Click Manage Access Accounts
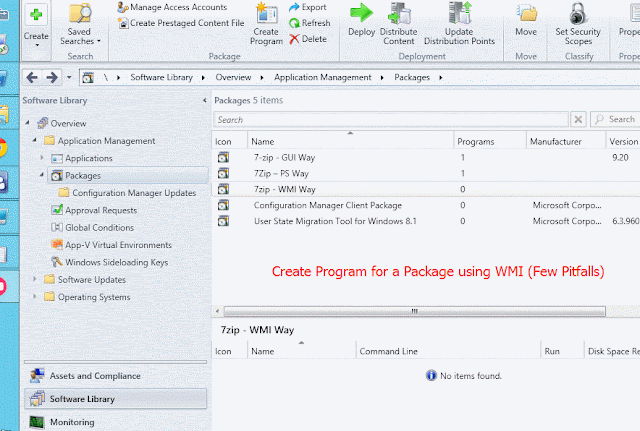Viewport: 640px width, 431px height. (172, 7)
